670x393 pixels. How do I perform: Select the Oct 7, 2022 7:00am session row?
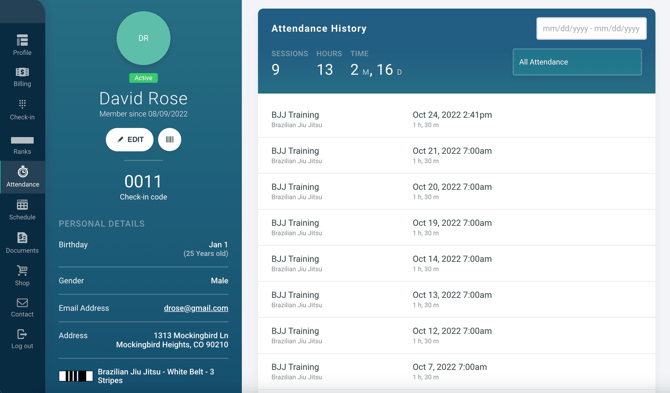coord(456,371)
